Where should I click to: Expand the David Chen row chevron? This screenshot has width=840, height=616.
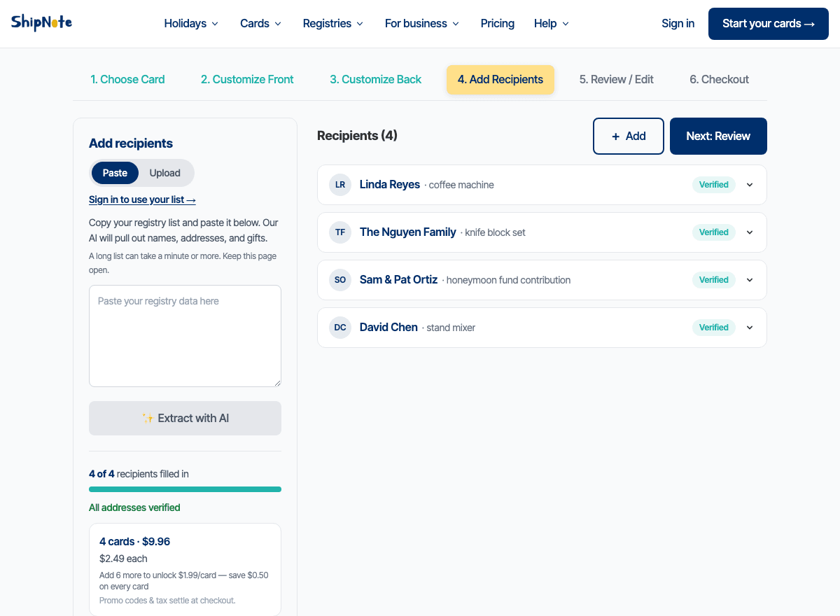tap(750, 328)
